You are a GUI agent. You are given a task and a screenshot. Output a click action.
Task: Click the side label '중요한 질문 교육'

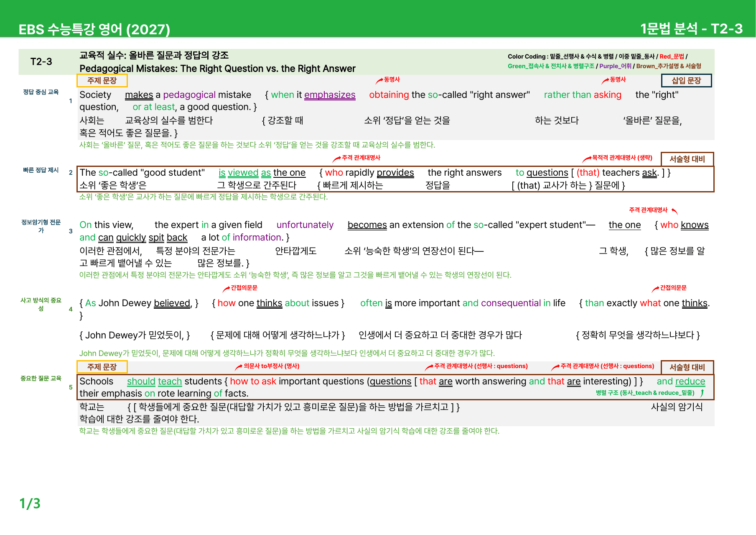click(41, 378)
